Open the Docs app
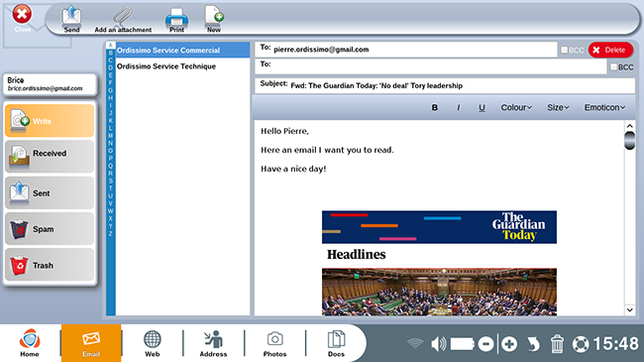 point(336,343)
